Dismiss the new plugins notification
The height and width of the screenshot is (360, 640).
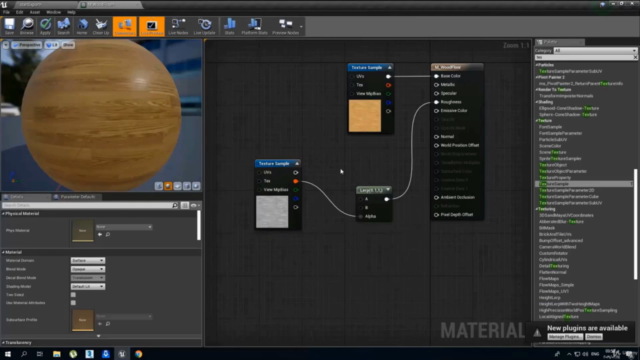tap(594, 337)
